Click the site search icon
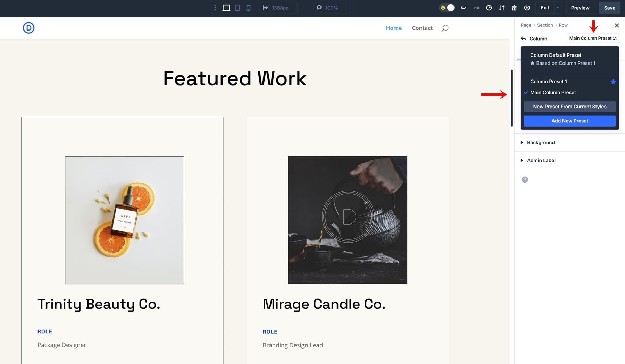The width and height of the screenshot is (625, 364). click(x=445, y=28)
